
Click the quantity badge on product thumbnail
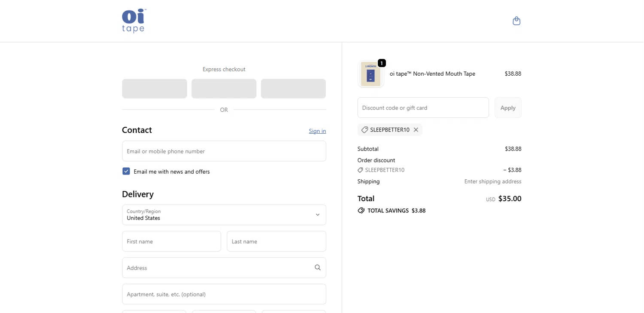(x=382, y=63)
